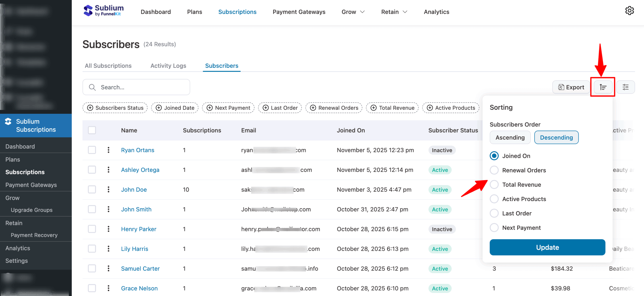This screenshot has height=296, width=644.
Task: Switch to the Activity Logs tab
Action: pos(168,66)
